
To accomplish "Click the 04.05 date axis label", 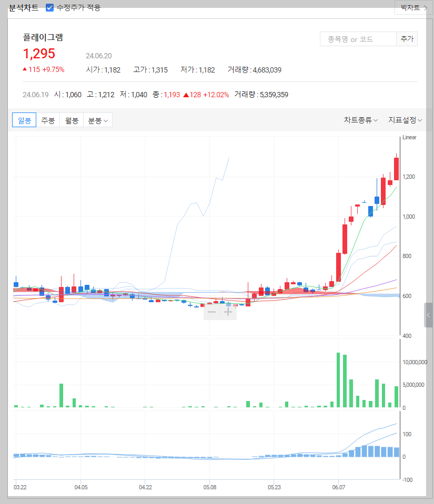I will point(81,487).
